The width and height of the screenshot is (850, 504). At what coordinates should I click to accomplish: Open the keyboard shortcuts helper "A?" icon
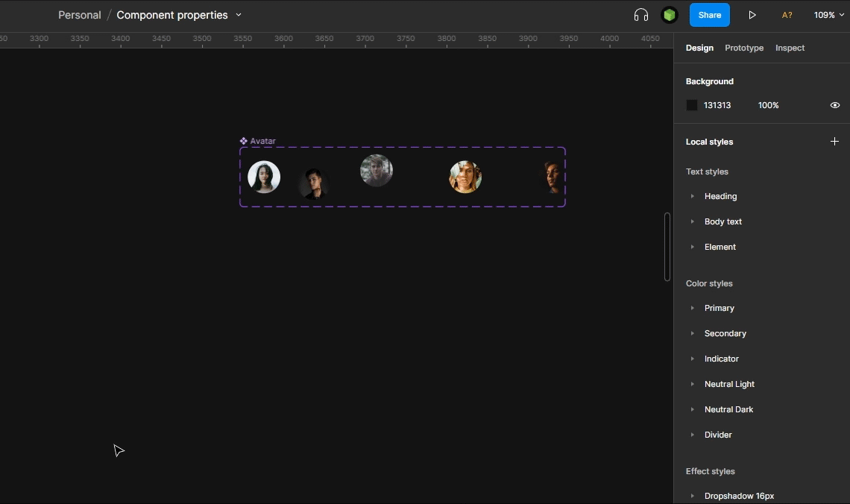point(786,14)
